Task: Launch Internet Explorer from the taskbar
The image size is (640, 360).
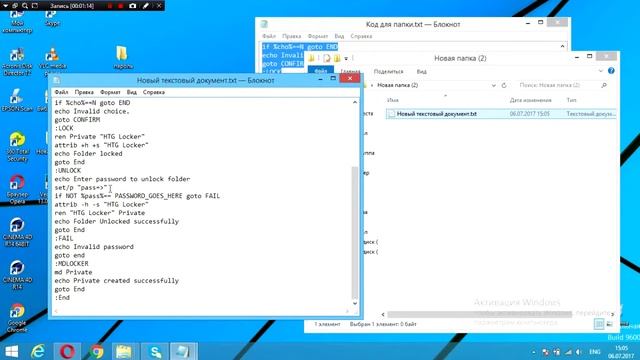Action: tap(38, 351)
